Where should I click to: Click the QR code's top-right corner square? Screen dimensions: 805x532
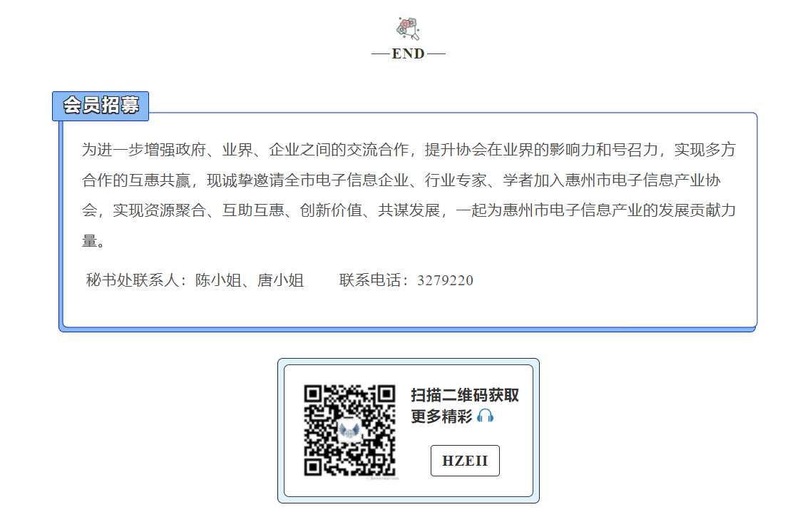386,394
